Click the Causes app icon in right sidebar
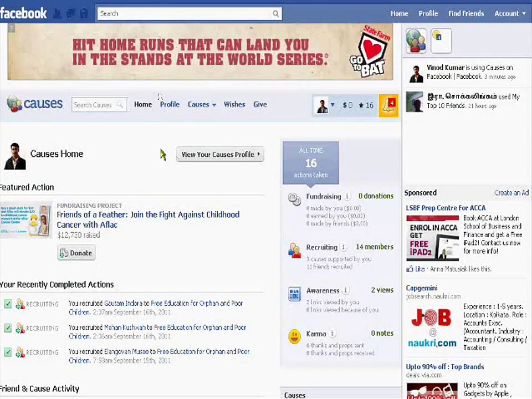The image size is (532, 399). [x=416, y=41]
